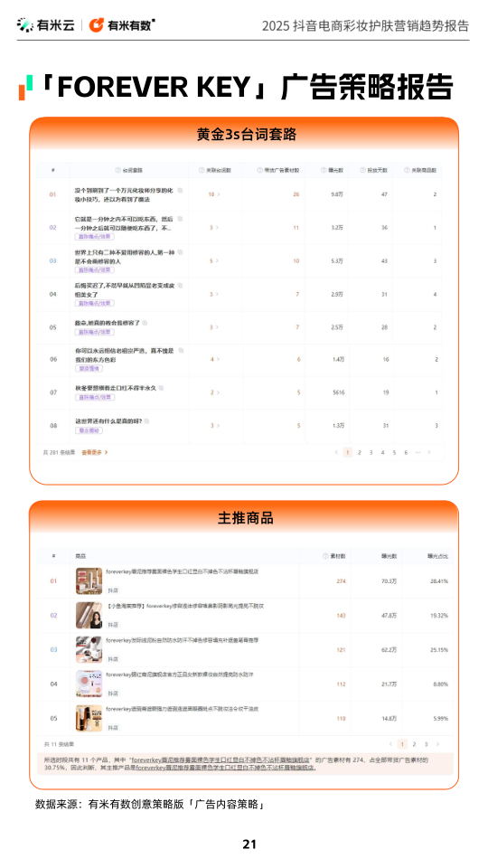Expand related scripts count 2 in row 07
This screenshot has height=868, width=488.
(x=214, y=392)
